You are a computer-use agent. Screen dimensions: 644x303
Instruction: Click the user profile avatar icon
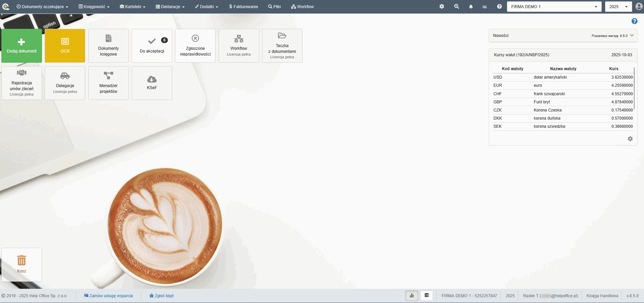(x=639, y=6)
